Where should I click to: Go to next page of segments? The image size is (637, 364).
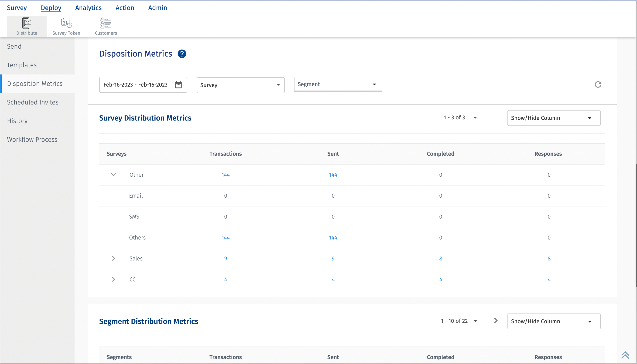click(496, 320)
